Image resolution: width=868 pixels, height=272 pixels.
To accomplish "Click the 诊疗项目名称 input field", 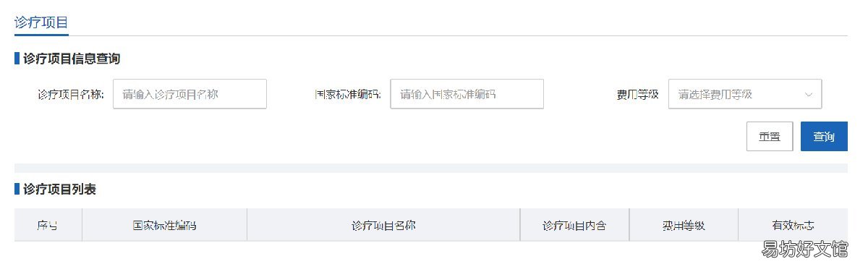I will tap(190, 94).
